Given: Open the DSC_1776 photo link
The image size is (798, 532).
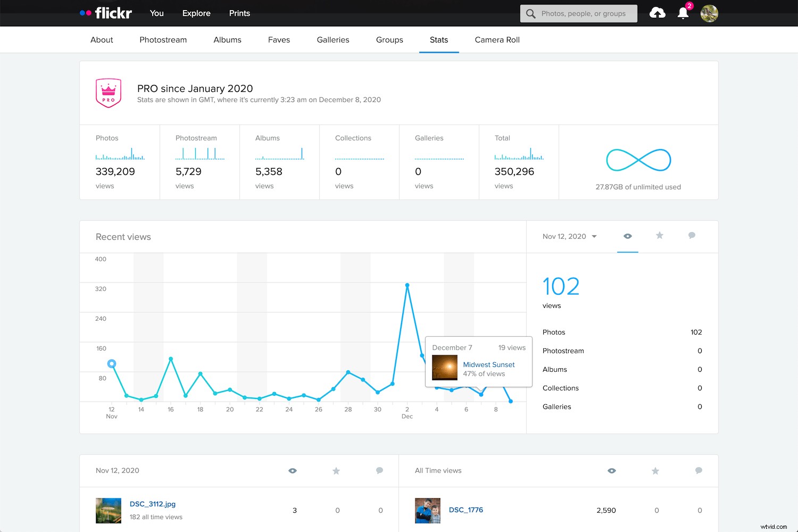Looking at the screenshot, I should (x=465, y=510).
